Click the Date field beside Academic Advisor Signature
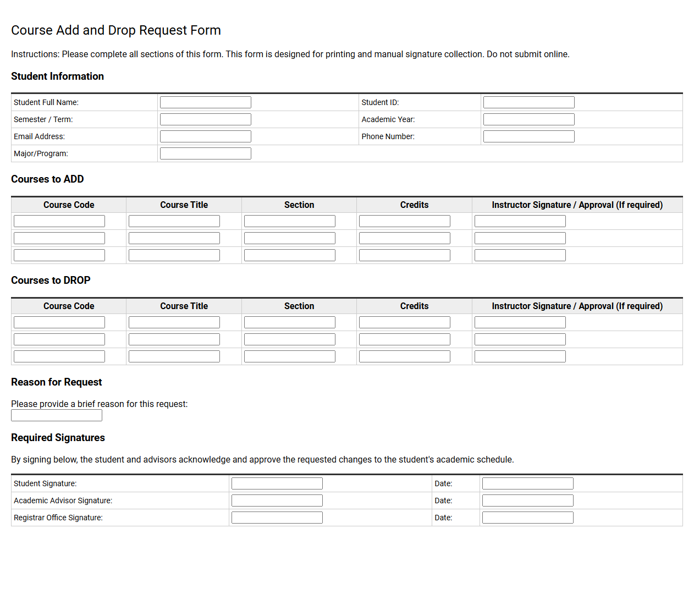The width and height of the screenshot is (694, 616). 528,501
